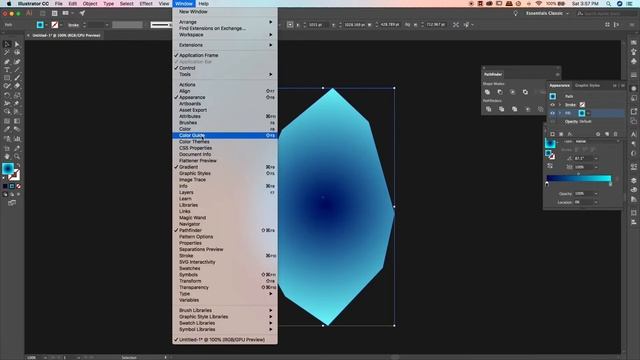This screenshot has height=360, width=640.
Task: Click Swatches in Window menu
Action: coord(225,268)
